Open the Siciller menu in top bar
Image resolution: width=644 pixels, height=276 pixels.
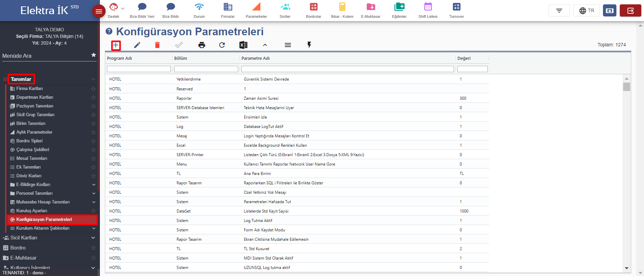pos(285,10)
